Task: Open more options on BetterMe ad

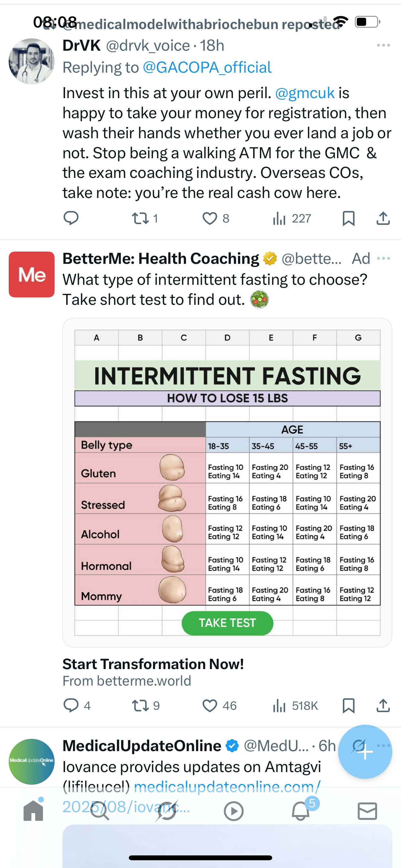Action: (384, 259)
